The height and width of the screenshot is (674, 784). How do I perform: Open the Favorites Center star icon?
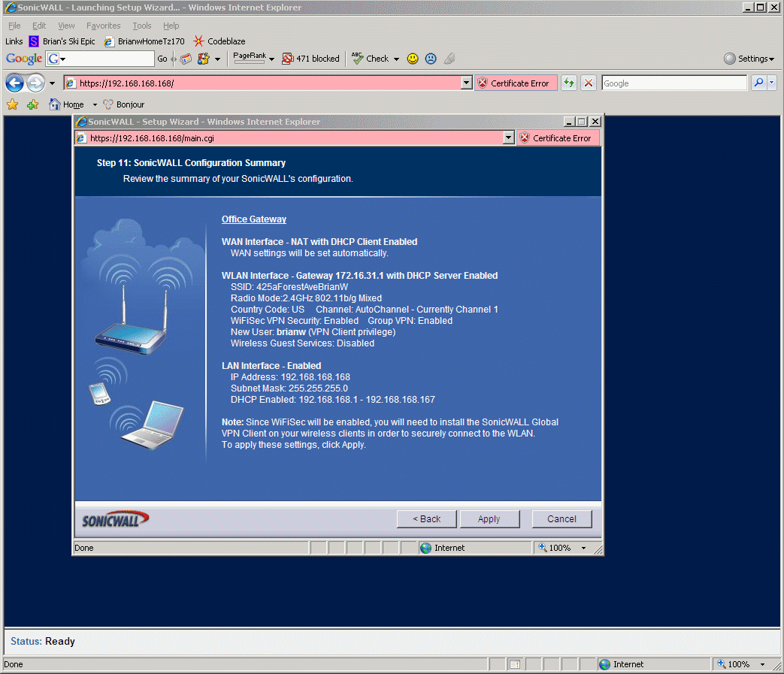pyautogui.click(x=13, y=104)
